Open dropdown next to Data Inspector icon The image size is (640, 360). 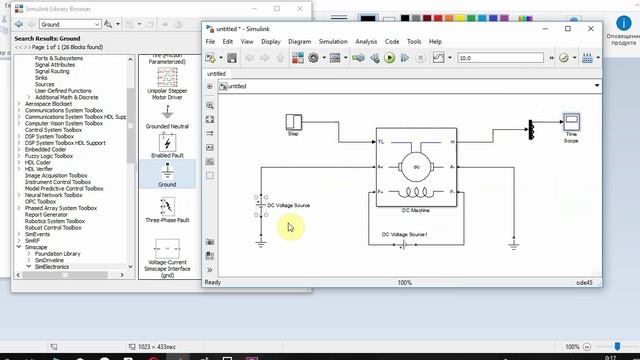449,58
